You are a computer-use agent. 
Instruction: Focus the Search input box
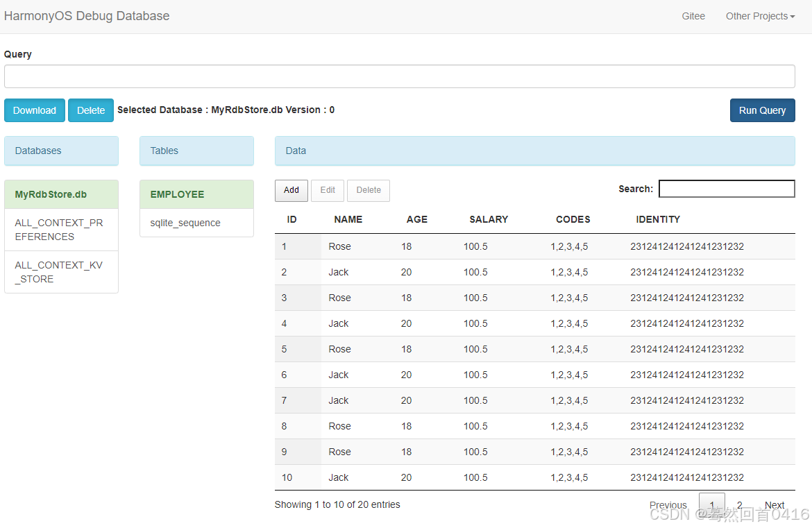pyautogui.click(x=727, y=189)
